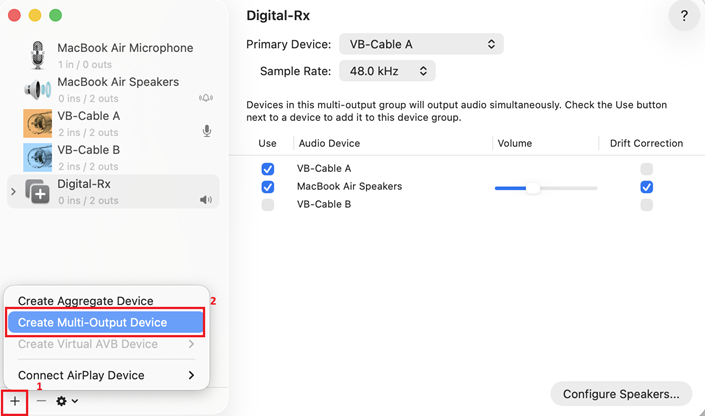Open the Primary Device dropdown

pyautogui.click(x=421, y=44)
